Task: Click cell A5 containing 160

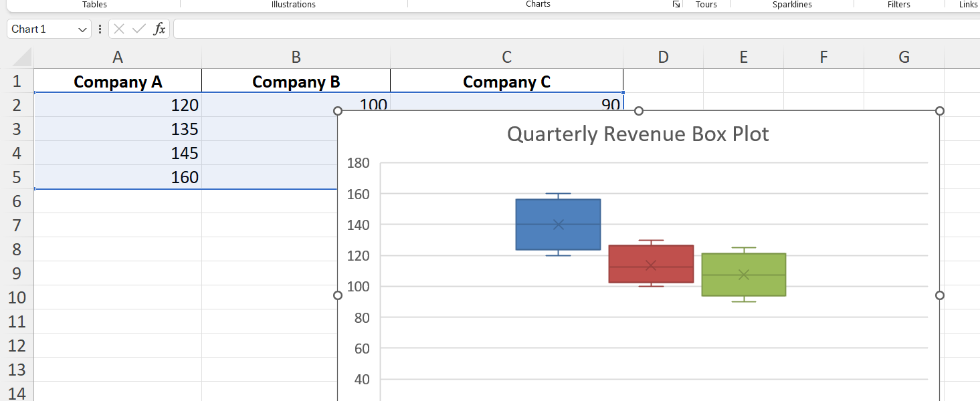Action: [x=118, y=177]
